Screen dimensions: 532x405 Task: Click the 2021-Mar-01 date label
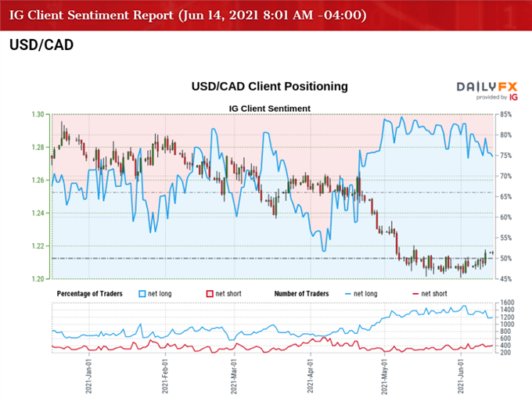click(x=234, y=377)
